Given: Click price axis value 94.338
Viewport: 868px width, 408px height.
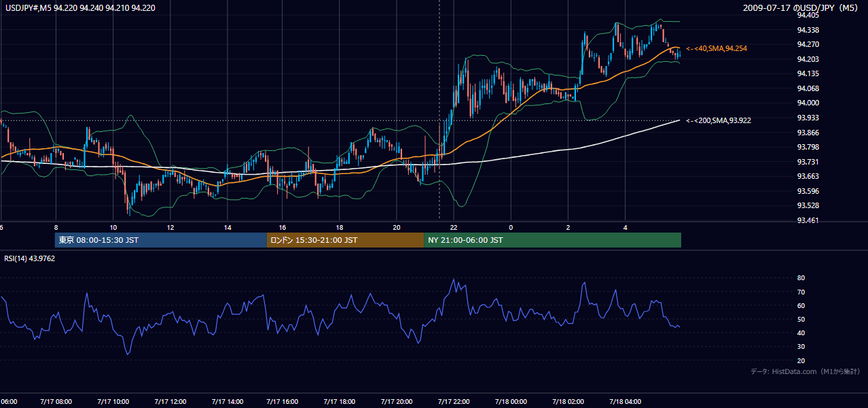Looking at the screenshot, I should coord(808,30).
